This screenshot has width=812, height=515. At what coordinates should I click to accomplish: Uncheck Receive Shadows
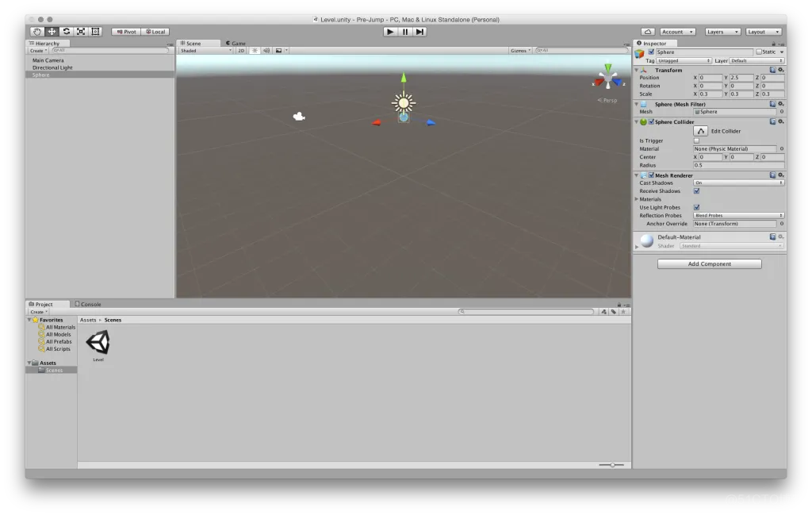(696, 191)
